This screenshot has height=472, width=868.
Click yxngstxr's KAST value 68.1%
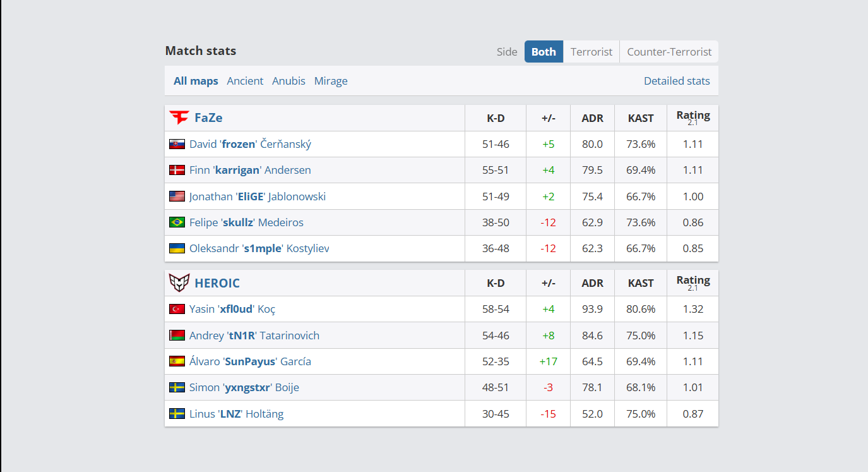point(641,387)
